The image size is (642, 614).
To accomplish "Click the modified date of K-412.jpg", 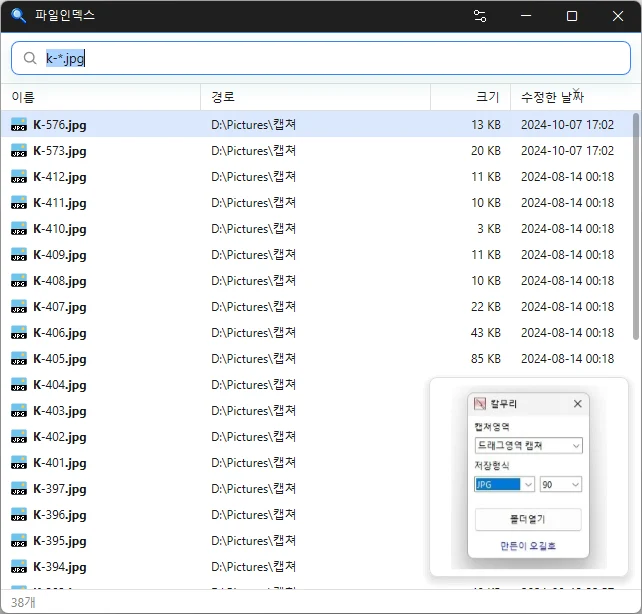I will [x=567, y=176].
